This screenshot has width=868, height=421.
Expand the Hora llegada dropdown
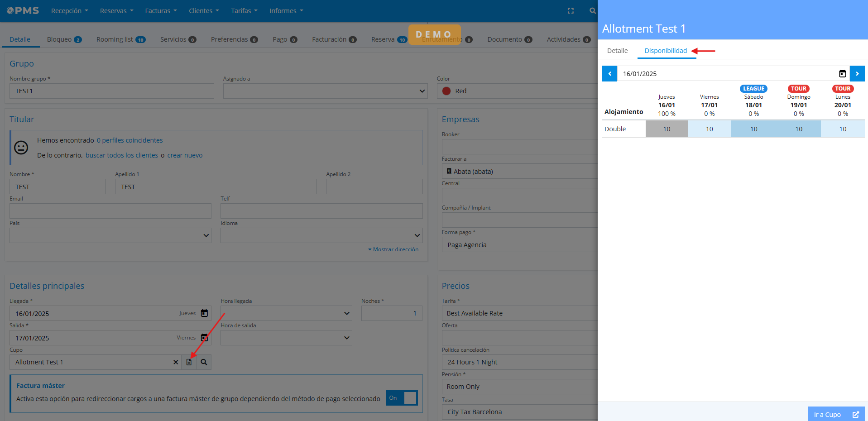click(x=286, y=313)
